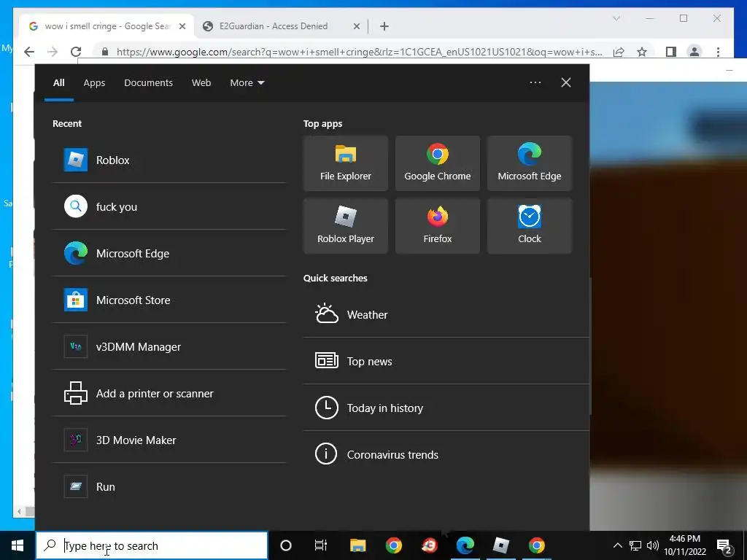Screen dimensions: 747x560
Task: Close the search panel with X
Action: pyautogui.click(x=566, y=82)
